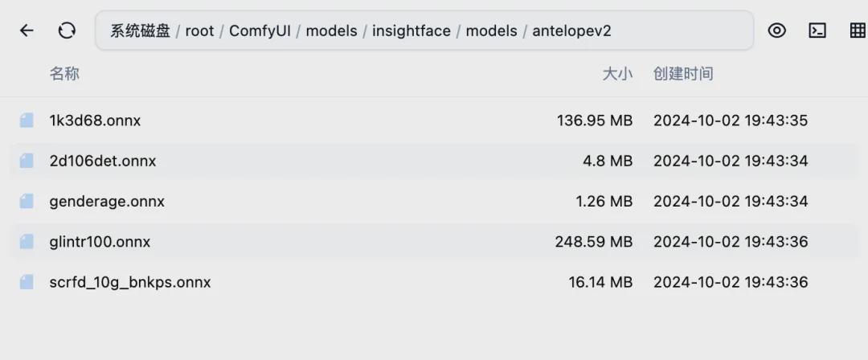Click the back arrow navigation icon
This screenshot has width=868, height=360.
27,31
